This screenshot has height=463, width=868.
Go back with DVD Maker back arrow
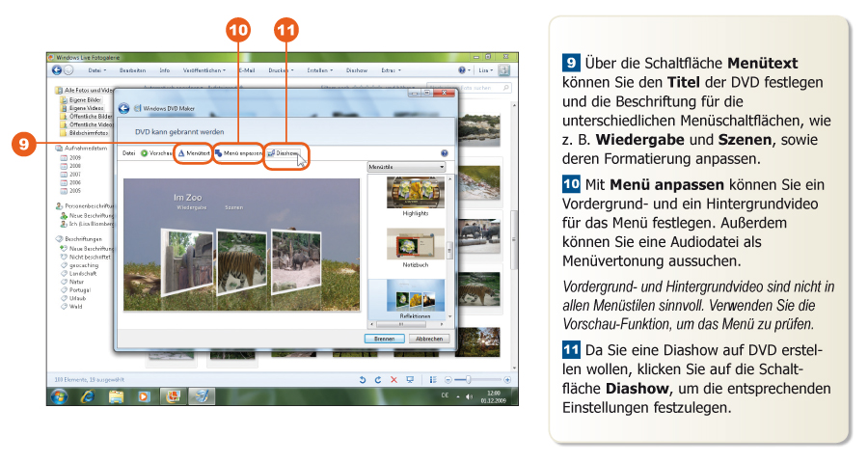tap(123, 109)
